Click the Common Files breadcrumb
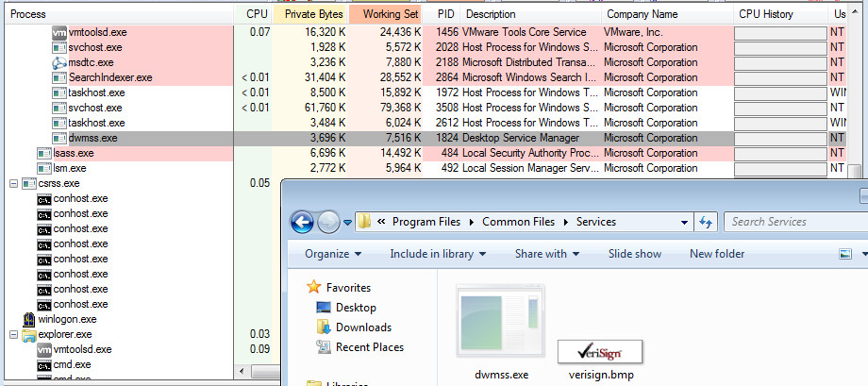The height and width of the screenshot is (386, 868). tap(518, 222)
